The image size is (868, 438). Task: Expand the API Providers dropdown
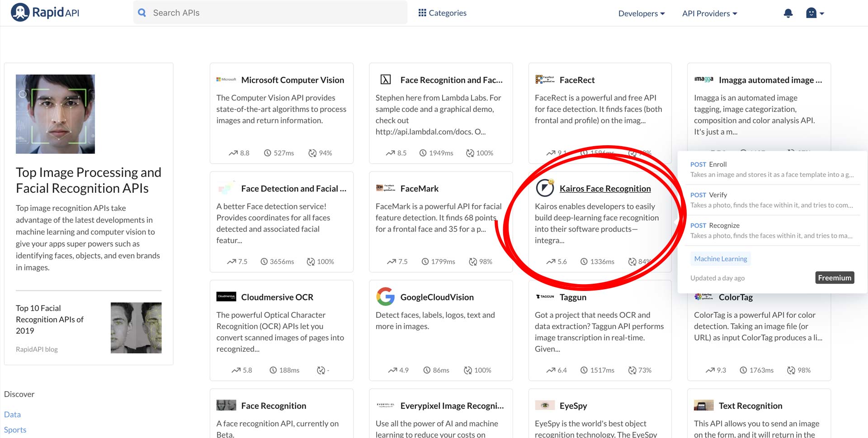[x=709, y=14]
